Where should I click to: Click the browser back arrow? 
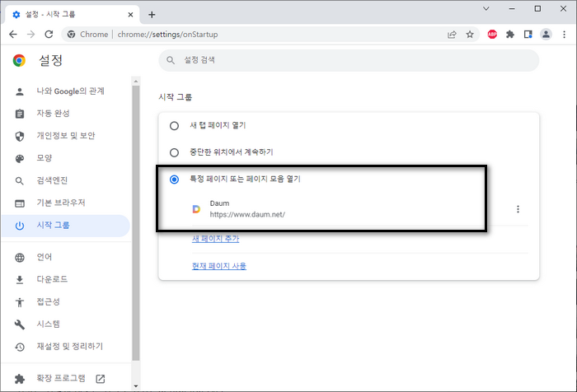[x=13, y=35]
